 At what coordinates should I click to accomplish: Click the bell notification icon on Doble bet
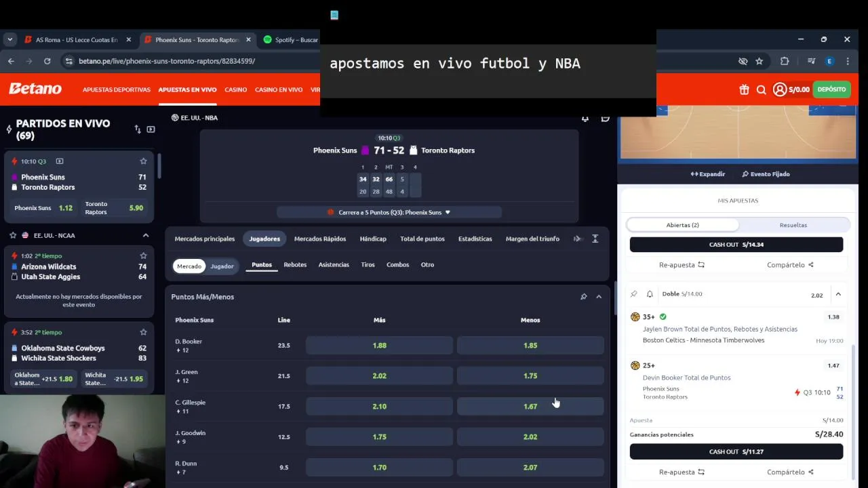point(650,294)
